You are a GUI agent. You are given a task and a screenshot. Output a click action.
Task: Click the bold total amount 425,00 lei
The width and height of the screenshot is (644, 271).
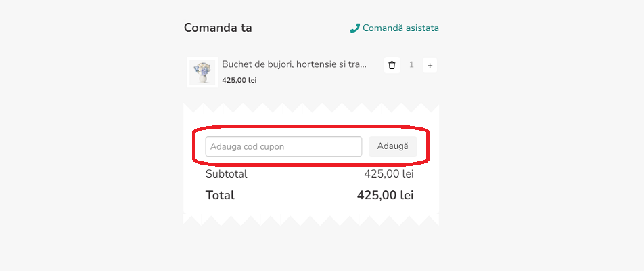coord(385,196)
